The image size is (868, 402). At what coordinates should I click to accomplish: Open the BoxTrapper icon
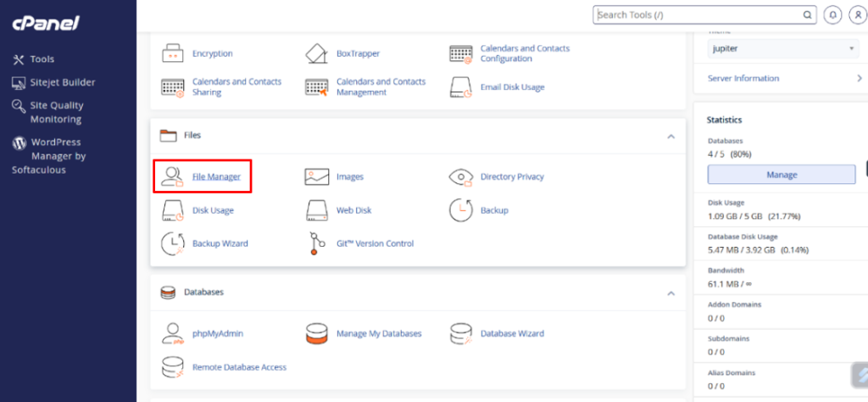pos(317,54)
